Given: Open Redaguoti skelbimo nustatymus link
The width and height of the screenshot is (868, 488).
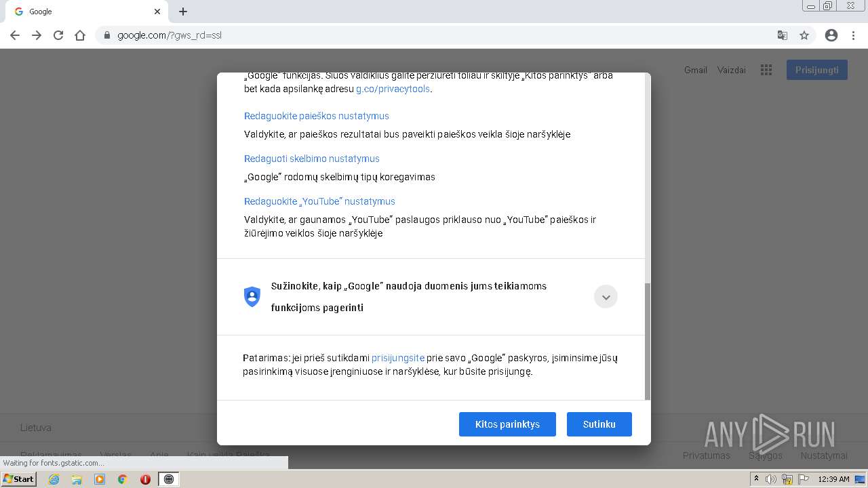Looking at the screenshot, I should [x=312, y=159].
